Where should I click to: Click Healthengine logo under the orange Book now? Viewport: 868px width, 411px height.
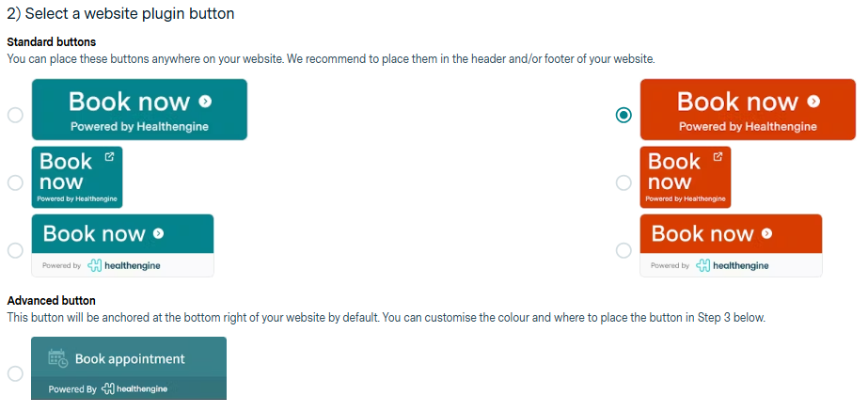[x=732, y=266]
